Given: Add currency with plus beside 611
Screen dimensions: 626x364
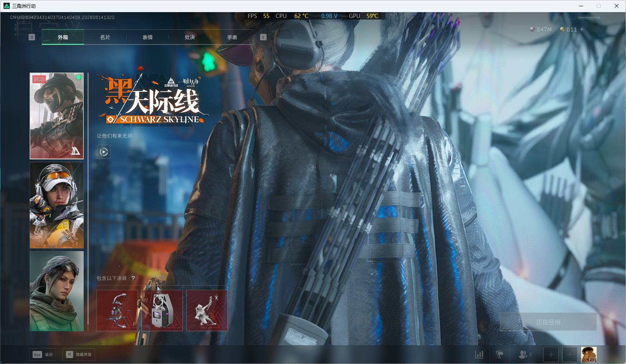Looking at the screenshot, I should click(x=581, y=29).
